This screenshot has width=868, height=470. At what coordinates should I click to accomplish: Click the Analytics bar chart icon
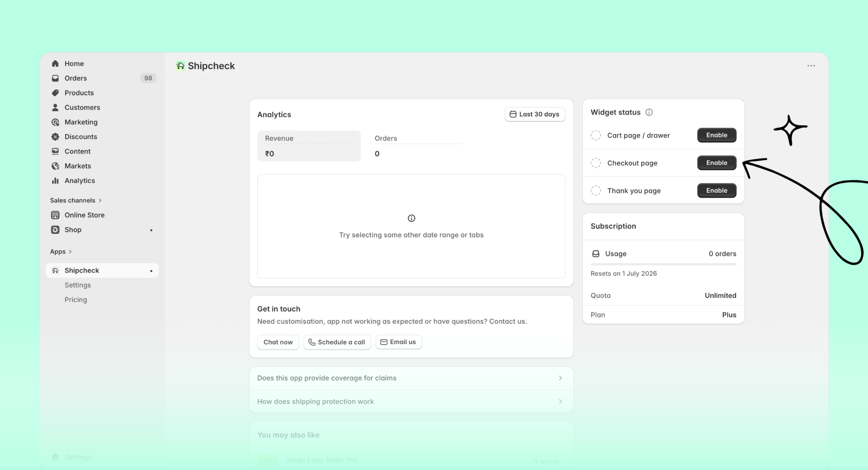point(55,181)
